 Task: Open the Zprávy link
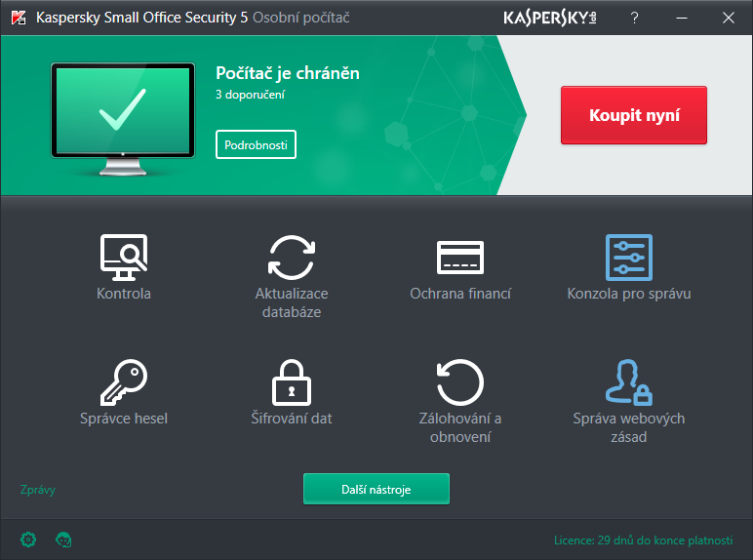tap(37, 490)
